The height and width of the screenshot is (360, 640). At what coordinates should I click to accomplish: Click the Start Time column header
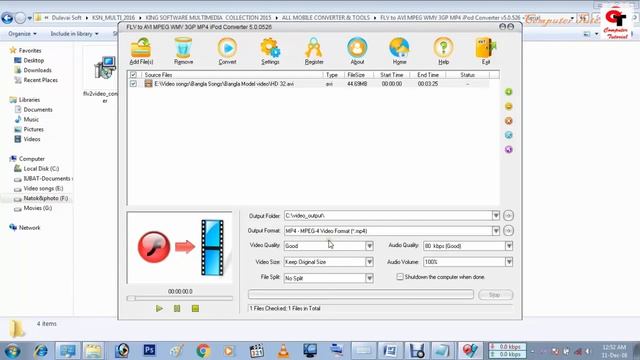[x=391, y=75]
